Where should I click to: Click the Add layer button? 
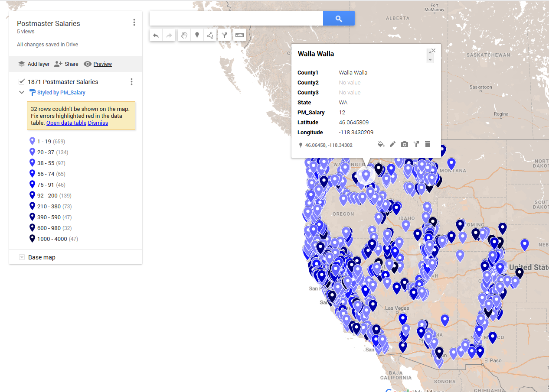[34, 64]
